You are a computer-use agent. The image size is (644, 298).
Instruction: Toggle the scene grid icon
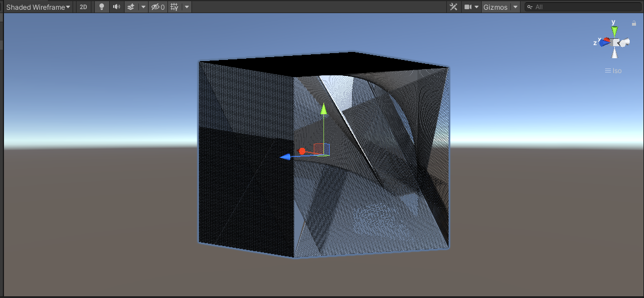point(174,7)
